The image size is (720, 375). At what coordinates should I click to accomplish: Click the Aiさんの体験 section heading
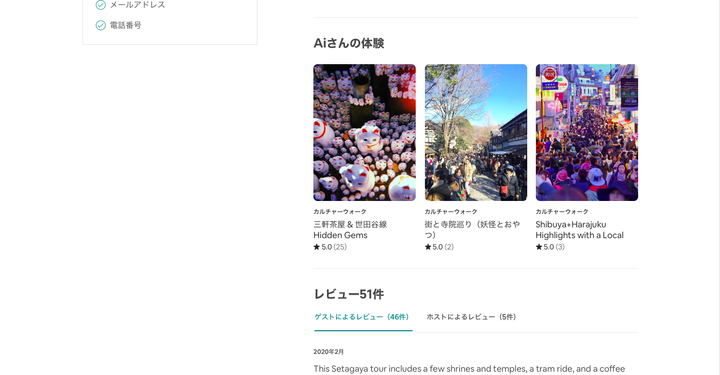click(349, 43)
